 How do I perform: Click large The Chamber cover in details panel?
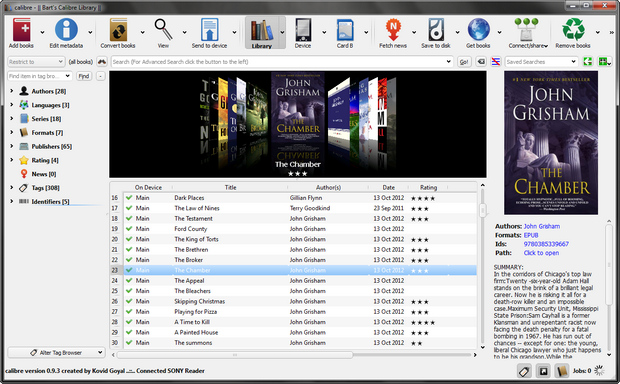[551, 143]
